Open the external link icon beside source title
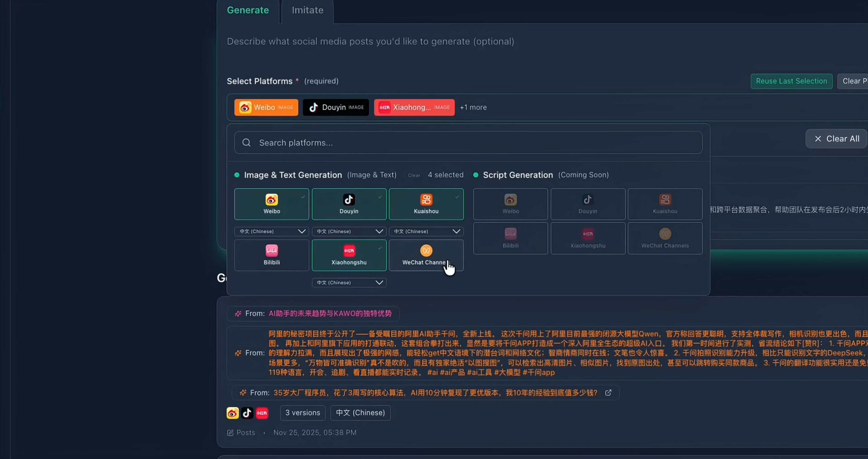Image resolution: width=868 pixels, height=459 pixels. (x=608, y=393)
